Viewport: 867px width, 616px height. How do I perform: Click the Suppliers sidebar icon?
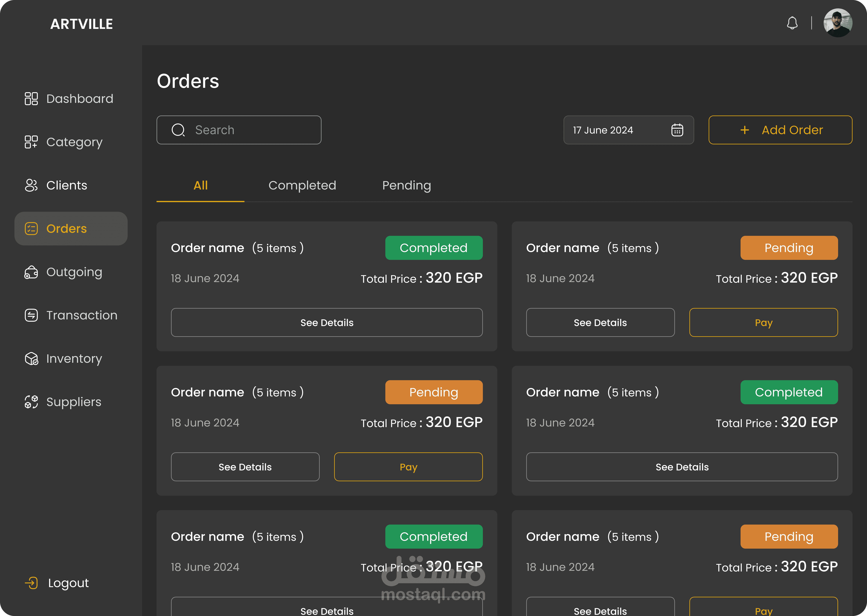(31, 402)
